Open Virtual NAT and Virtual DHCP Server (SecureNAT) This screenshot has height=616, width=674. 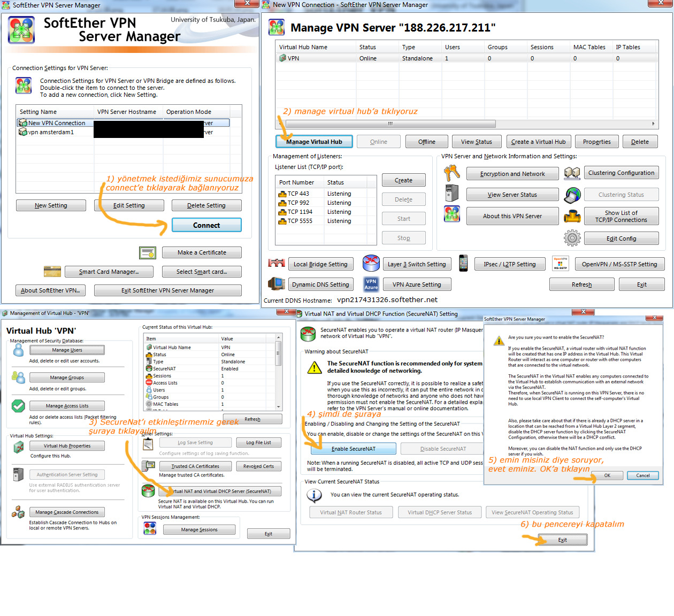(x=219, y=491)
